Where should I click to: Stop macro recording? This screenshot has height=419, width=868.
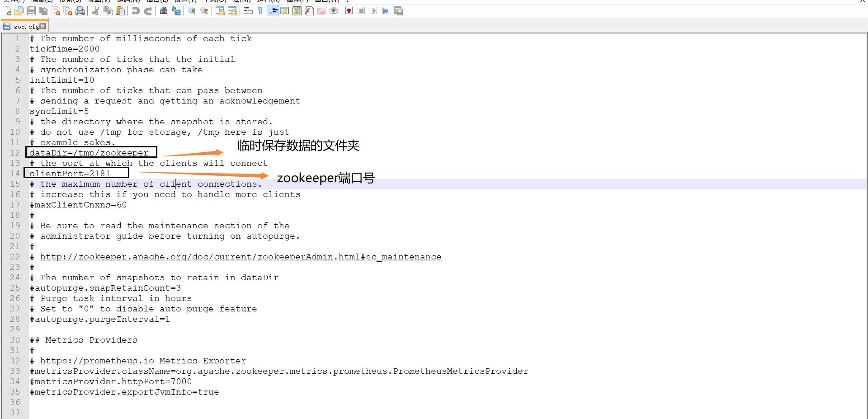(x=361, y=11)
